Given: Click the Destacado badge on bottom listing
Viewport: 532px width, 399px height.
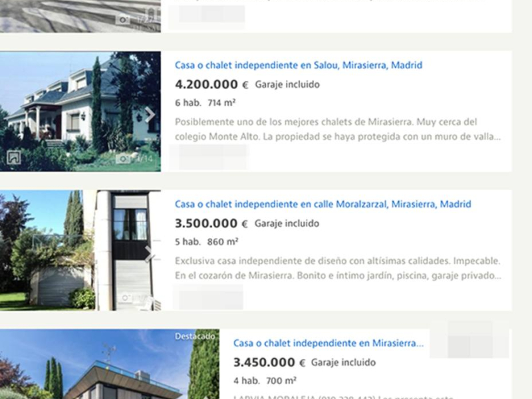Looking at the screenshot, I should [195, 336].
